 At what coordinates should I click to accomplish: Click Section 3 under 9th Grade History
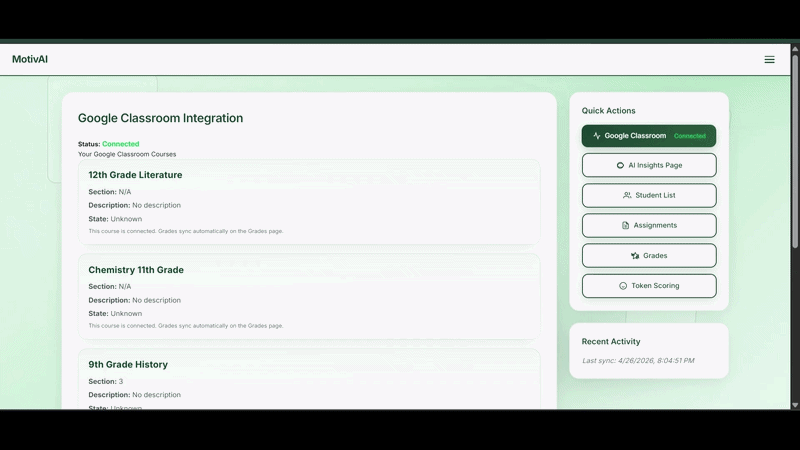[x=106, y=382]
